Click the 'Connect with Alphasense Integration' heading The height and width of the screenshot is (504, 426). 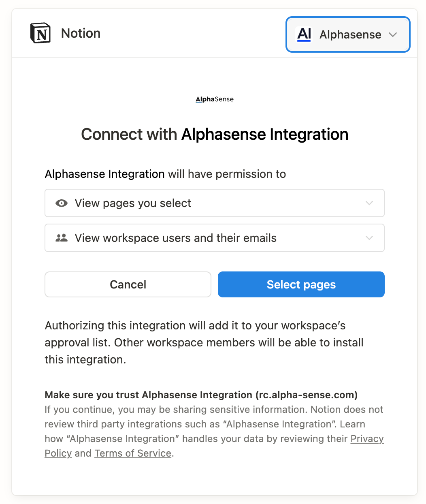(x=215, y=135)
